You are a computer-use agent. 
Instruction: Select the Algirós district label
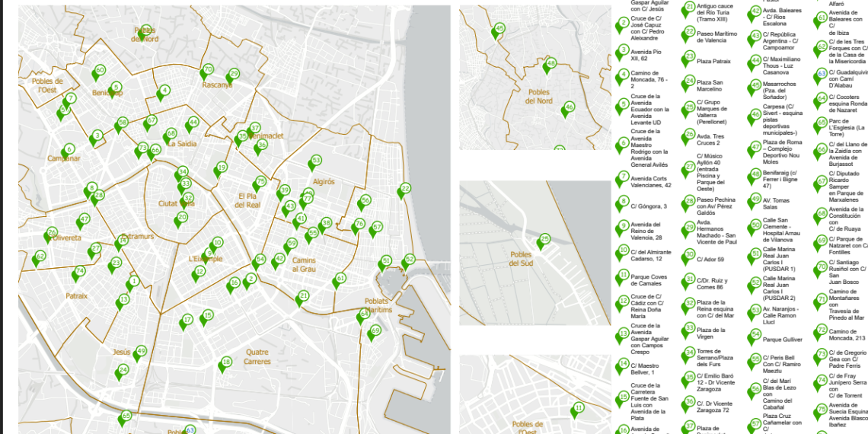[x=324, y=181]
